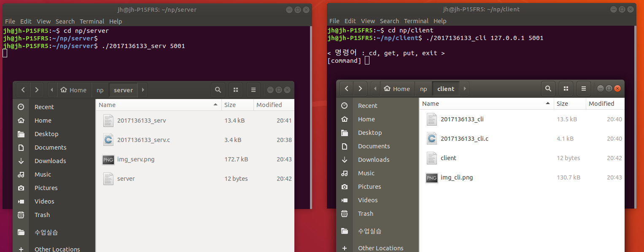644x252 pixels.
Task: Select img_cli.png file name
Action: (x=457, y=177)
